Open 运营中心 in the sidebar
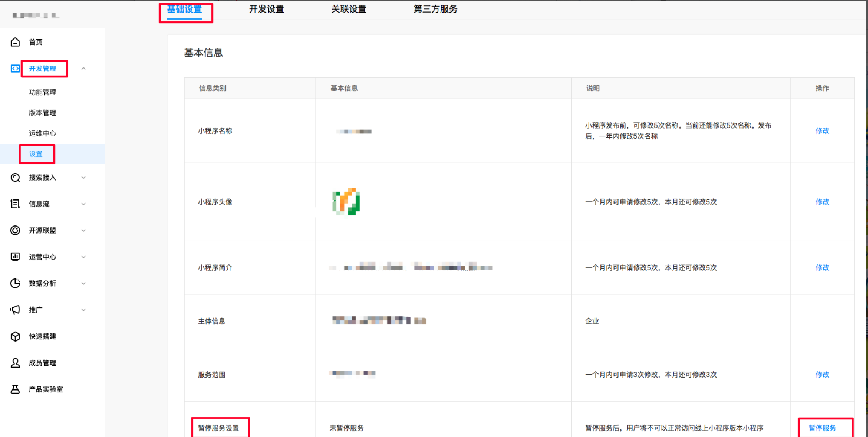868x437 pixels. pos(43,257)
